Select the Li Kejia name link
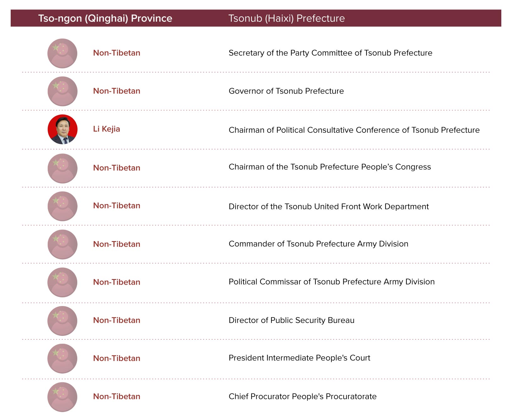 106,129
